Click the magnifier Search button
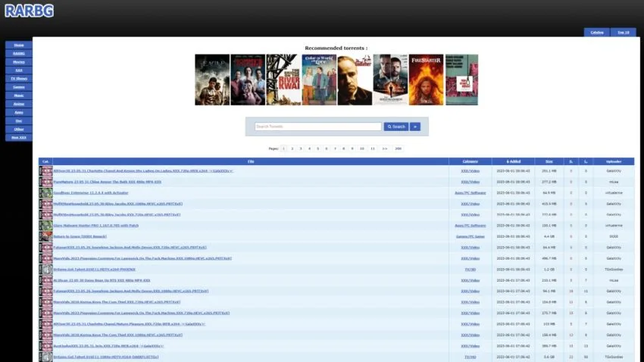Viewport: 644px width, 362px height. coord(395,126)
